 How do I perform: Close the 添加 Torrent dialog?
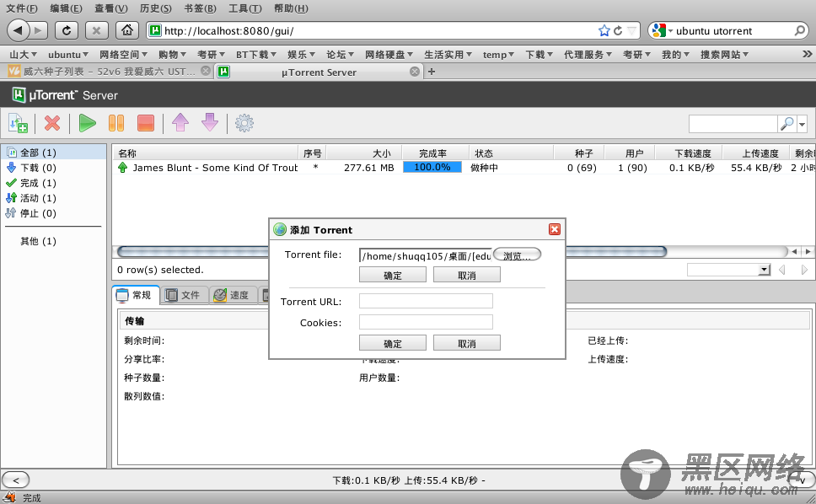pyautogui.click(x=555, y=229)
